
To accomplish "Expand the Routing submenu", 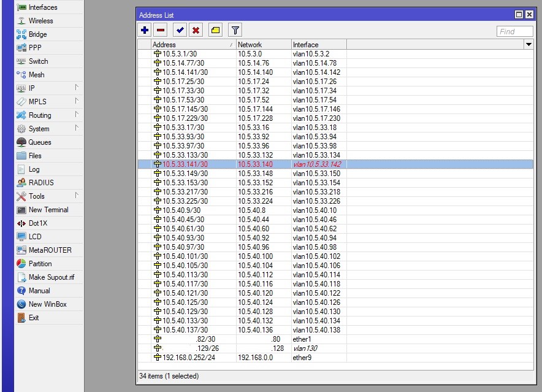I will [x=48, y=115].
